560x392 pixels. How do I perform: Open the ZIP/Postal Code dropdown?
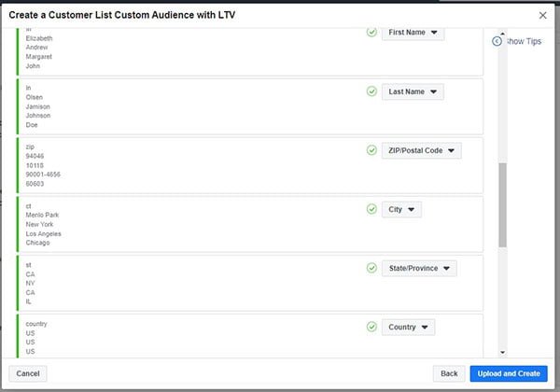pos(422,150)
